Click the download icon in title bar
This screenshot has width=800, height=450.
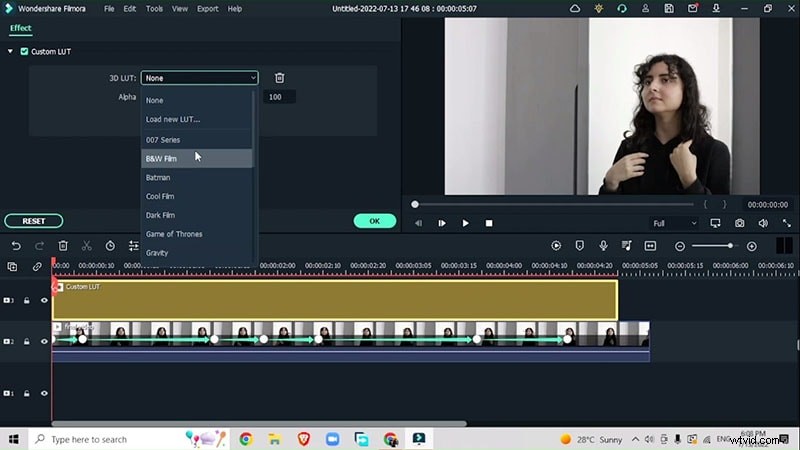click(x=716, y=9)
